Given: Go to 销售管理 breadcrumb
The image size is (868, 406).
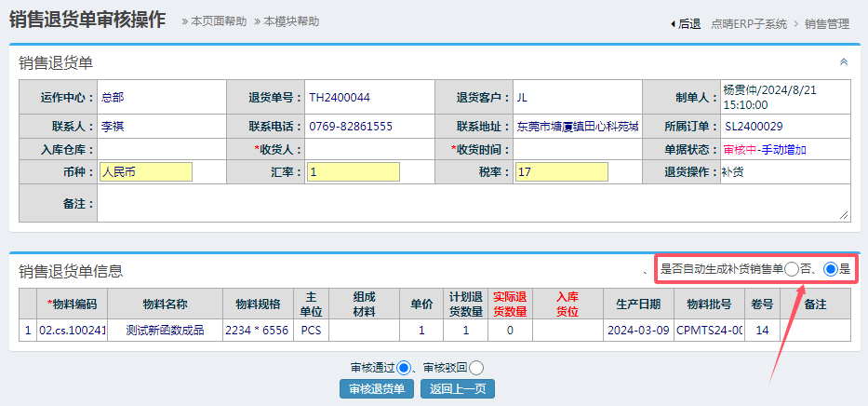Looking at the screenshot, I should 827,24.
